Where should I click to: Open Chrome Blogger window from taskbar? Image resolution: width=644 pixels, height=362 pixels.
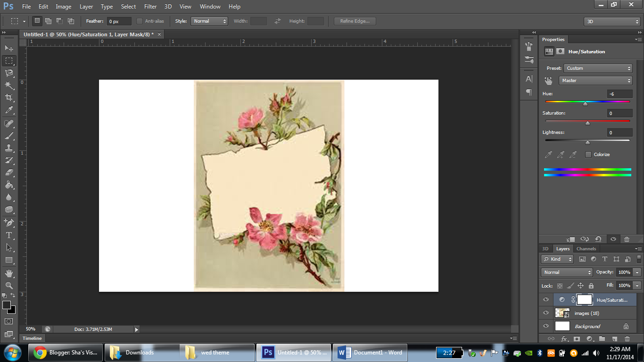click(x=66, y=353)
